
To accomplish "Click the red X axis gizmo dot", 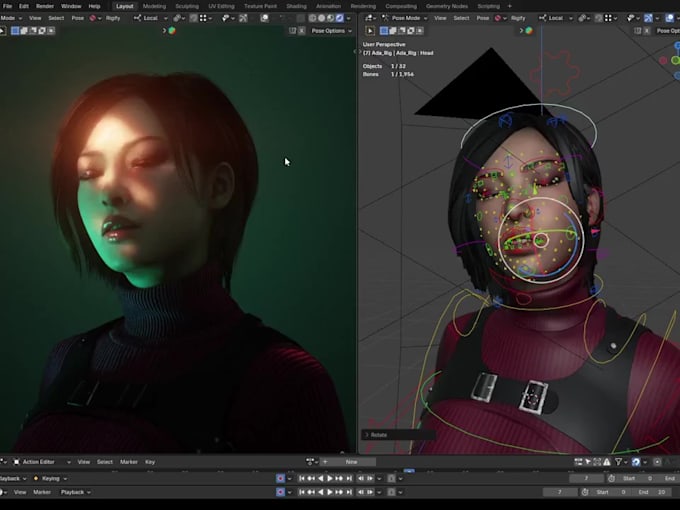I will click(x=663, y=61).
